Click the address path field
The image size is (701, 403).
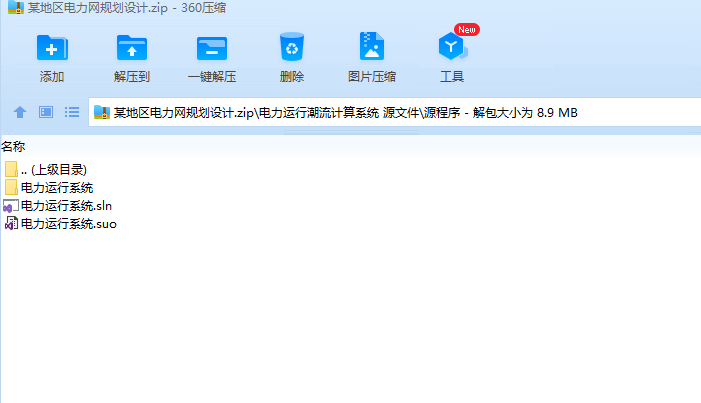point(395,112)
